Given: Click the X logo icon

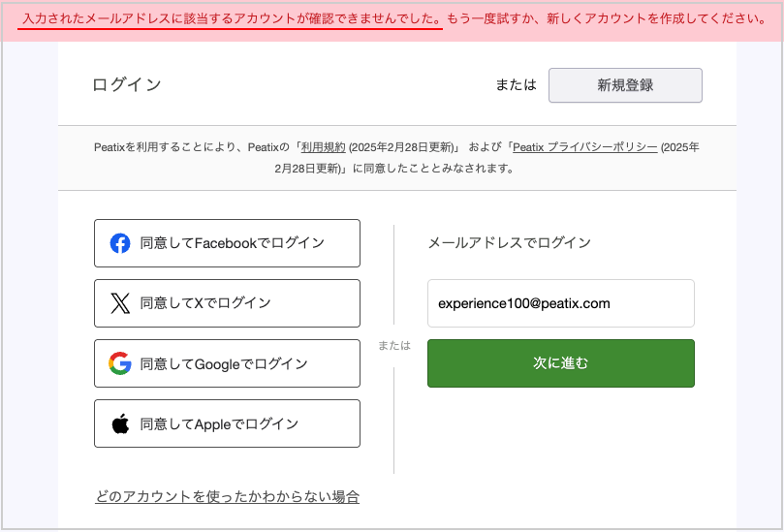Looking at the screenshot, I should (x=120, y=303).
